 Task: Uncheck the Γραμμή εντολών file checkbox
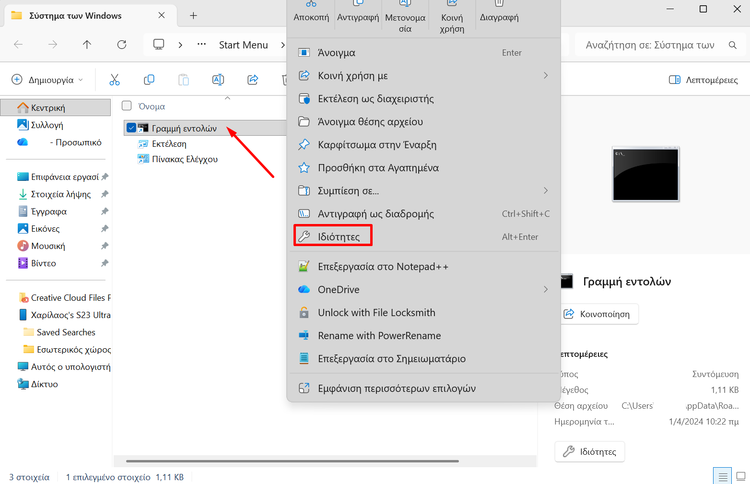click(131, 128)
